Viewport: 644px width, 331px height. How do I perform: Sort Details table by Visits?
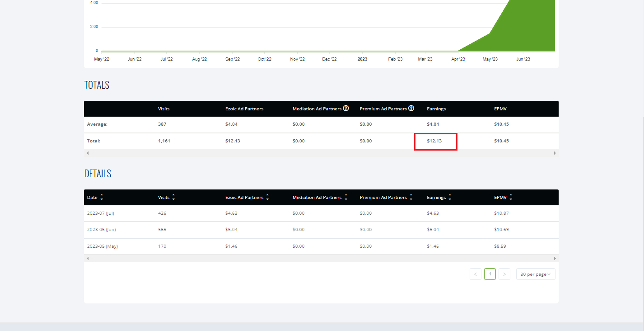click(173, 198)
